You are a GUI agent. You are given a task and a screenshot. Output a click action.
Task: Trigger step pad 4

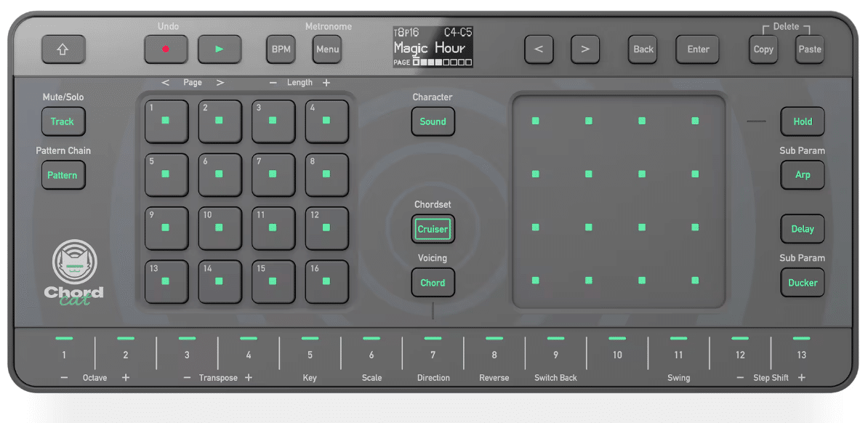326,121
